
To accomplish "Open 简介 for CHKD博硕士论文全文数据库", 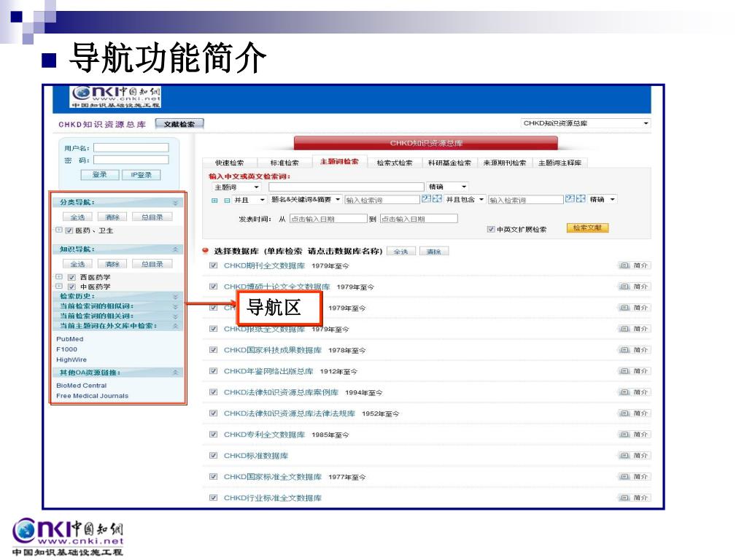I will [635, 287].
